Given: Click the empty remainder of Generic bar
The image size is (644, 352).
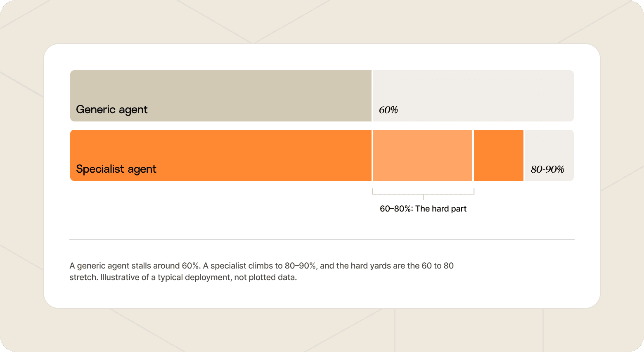Looking at the screenshot, I should [474, 96].
